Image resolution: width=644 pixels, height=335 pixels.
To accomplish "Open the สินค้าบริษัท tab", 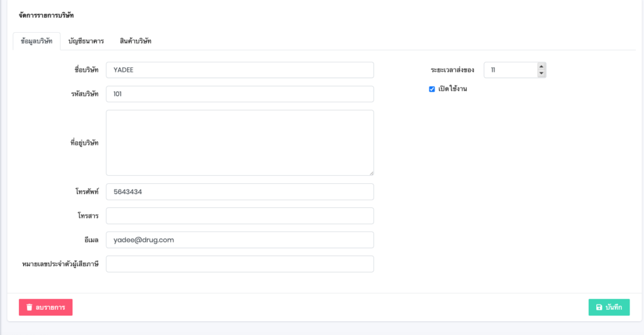I will (135, 41).
